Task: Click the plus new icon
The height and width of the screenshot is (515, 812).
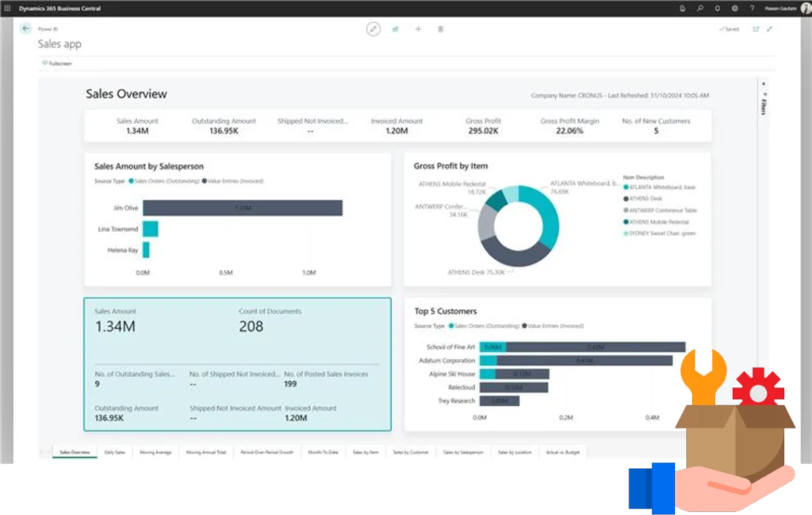Action: point(418,29)
